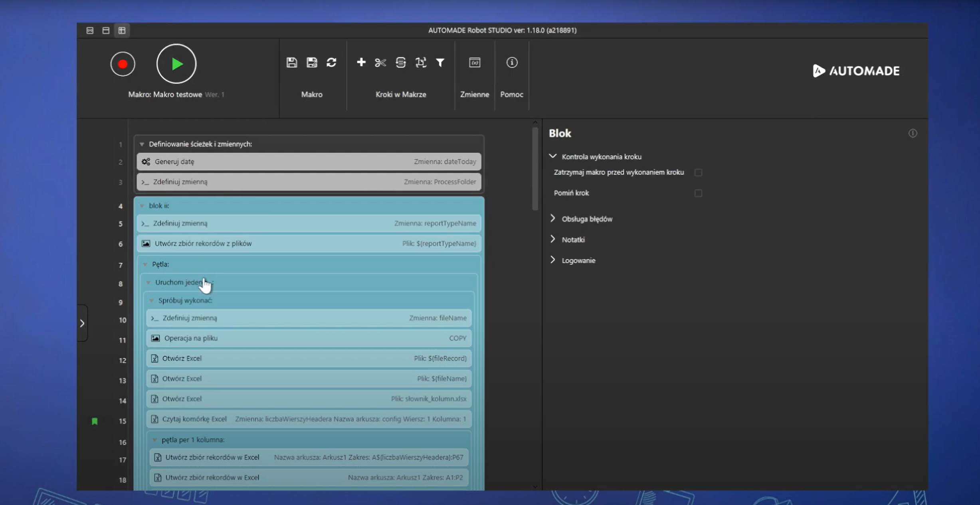Image resolution: width=980 pixels, height=505 pixels.
Task: Save the macro with the floppy disk icon
Action: [x=292, y=62]
